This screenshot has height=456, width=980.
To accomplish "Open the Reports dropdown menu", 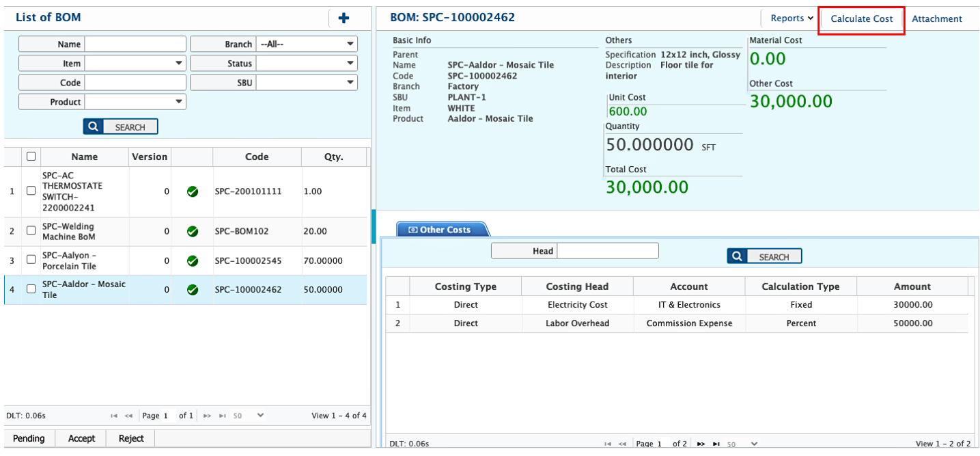I will [792, 18].
